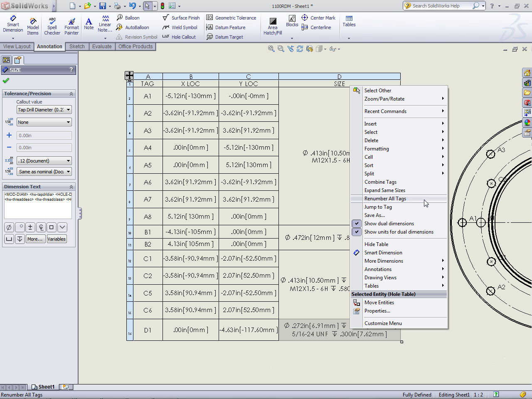
Task: Choose Renumber All Tags from context menu
Action: 385,199
